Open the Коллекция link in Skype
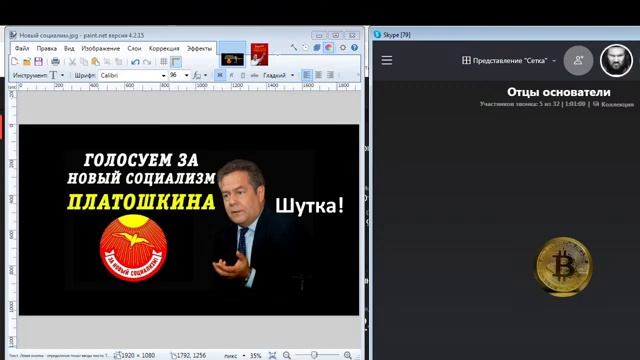Screen dimensions: 640x360 click(614, 104)
